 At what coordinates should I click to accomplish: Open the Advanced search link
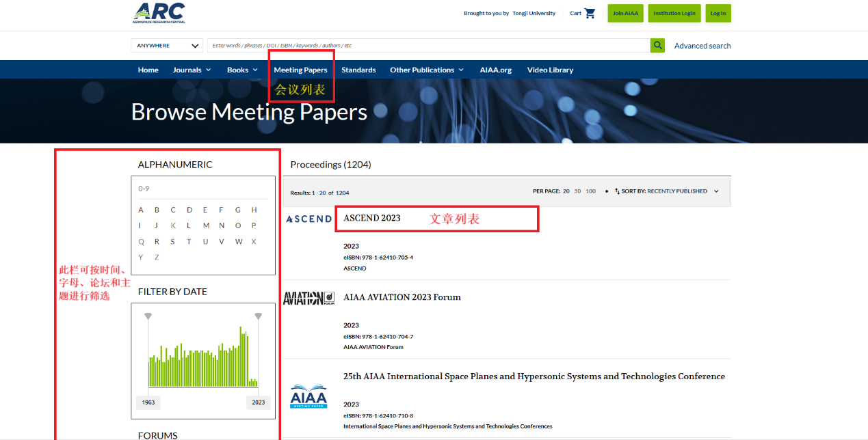coord(702,46)
